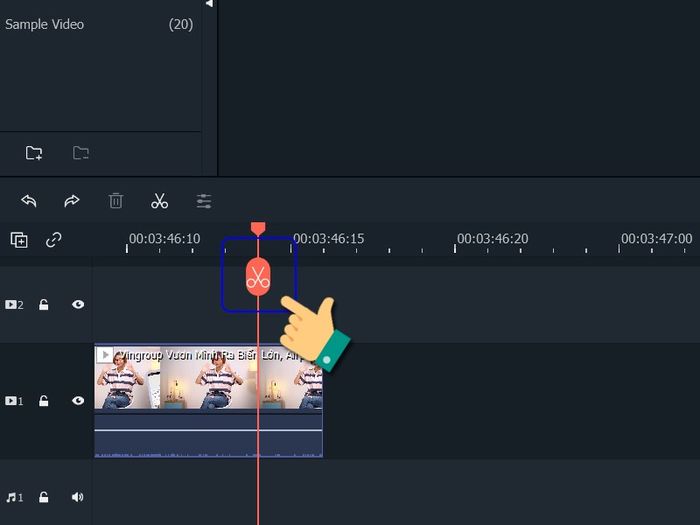
Task: Click the red scissors on playhead
Action: click(258, 277)
